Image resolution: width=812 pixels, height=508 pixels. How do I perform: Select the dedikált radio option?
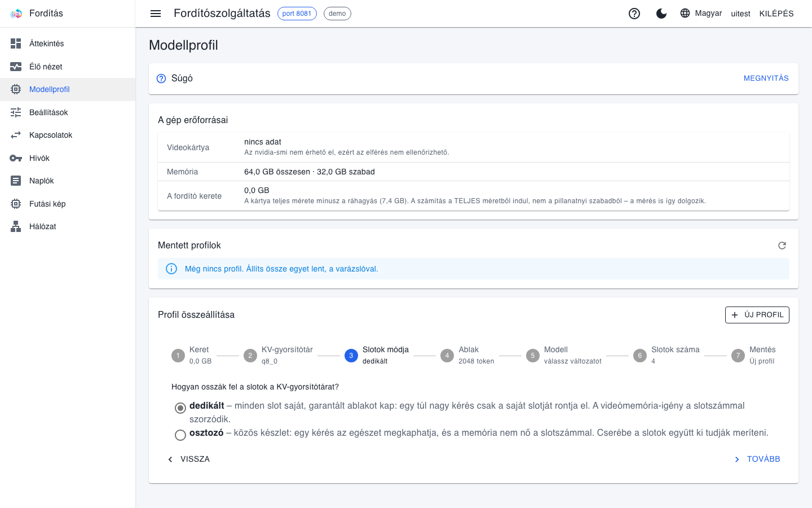pyautogui.click(x=180, y=408)
